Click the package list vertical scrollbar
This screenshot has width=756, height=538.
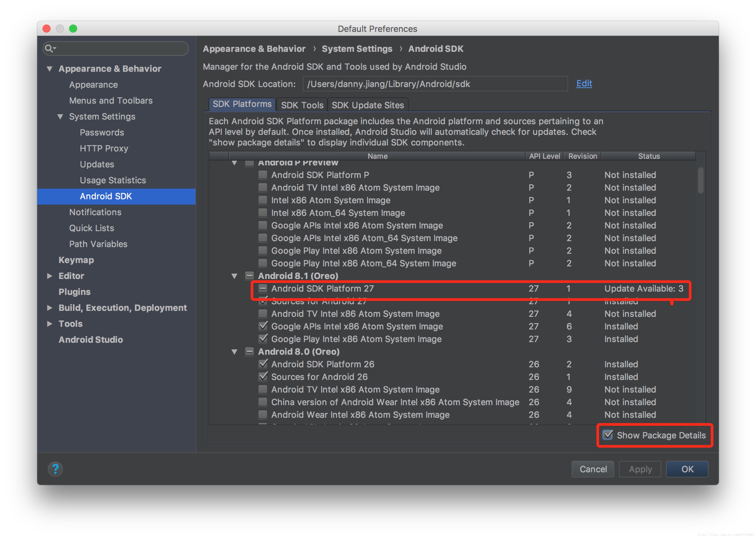click(700, 180)
